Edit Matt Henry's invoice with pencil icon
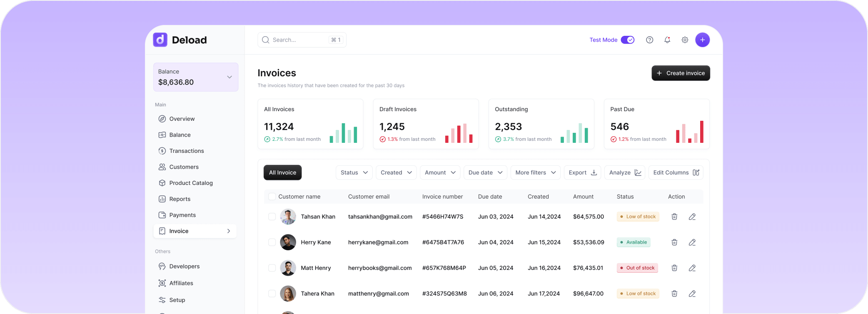Image resolution: width=868 pixels, height=314 pixels. coord(692,268)
